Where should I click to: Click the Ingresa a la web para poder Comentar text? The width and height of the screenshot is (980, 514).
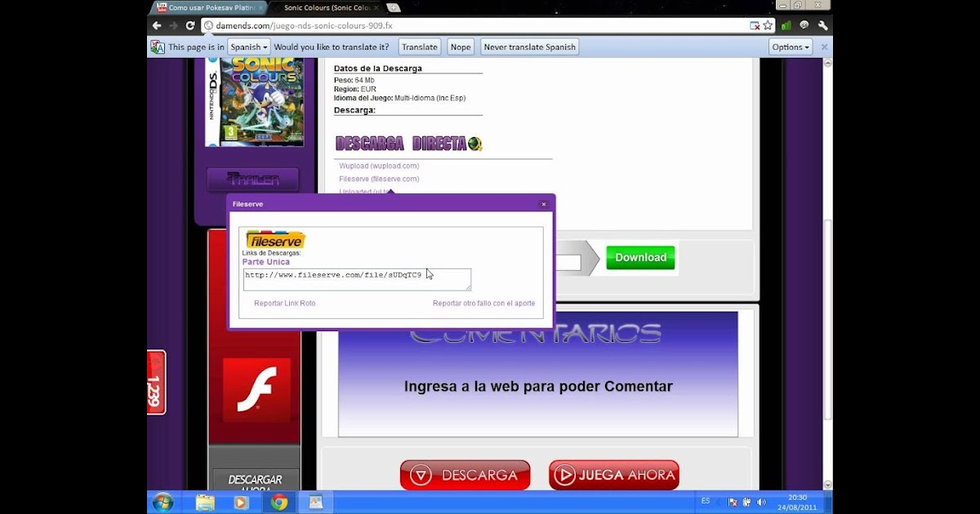(x=538, y=387)
